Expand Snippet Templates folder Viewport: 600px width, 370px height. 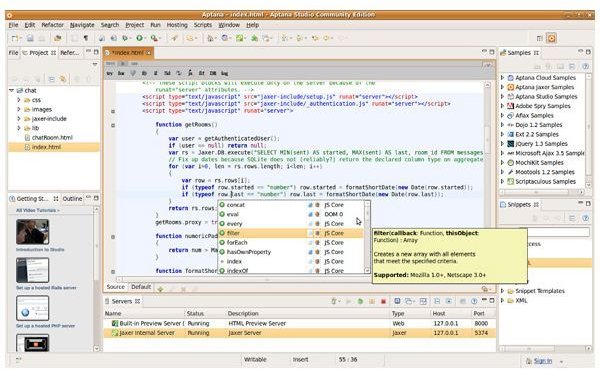(x=502, y=291)
